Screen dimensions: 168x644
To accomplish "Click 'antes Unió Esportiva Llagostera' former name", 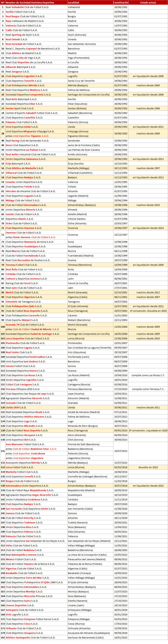I will pyautogui.click(x=25, y=458).
